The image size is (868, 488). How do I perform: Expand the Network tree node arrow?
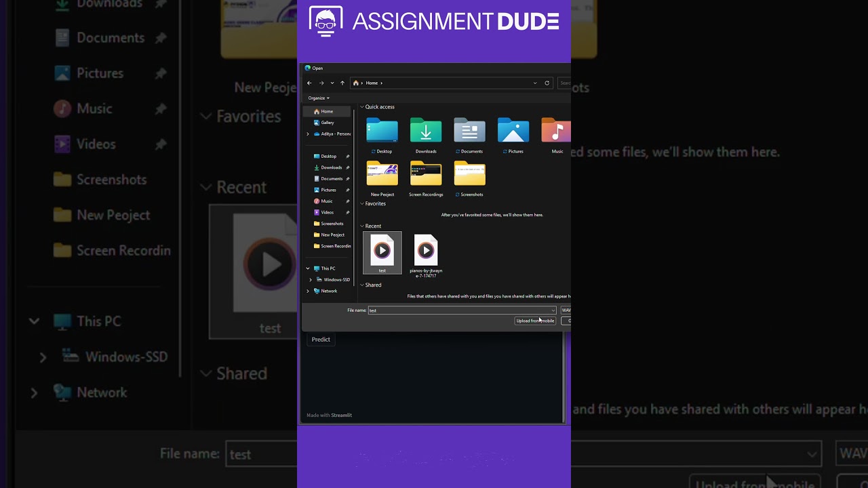(x=308, y=291)
